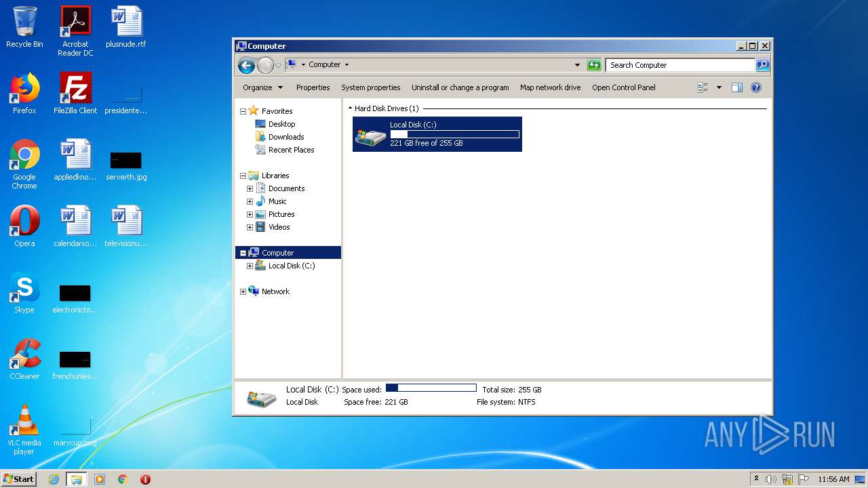Click Uninstall or change a program
This screenshot has height=488, width=868.
tap(460, 87)
